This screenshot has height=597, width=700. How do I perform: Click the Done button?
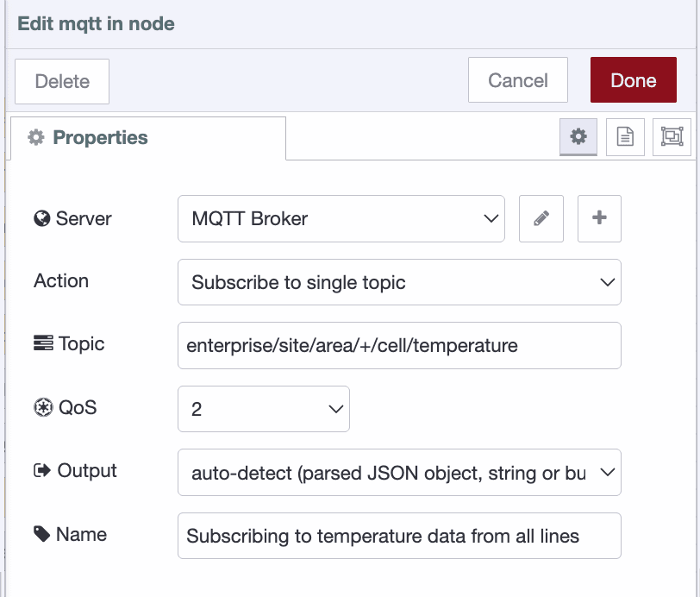633,79
